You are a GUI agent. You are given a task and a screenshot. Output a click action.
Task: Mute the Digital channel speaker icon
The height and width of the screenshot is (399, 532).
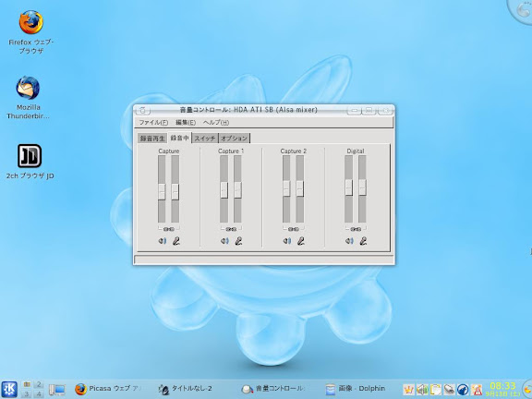tap(349, 241)
